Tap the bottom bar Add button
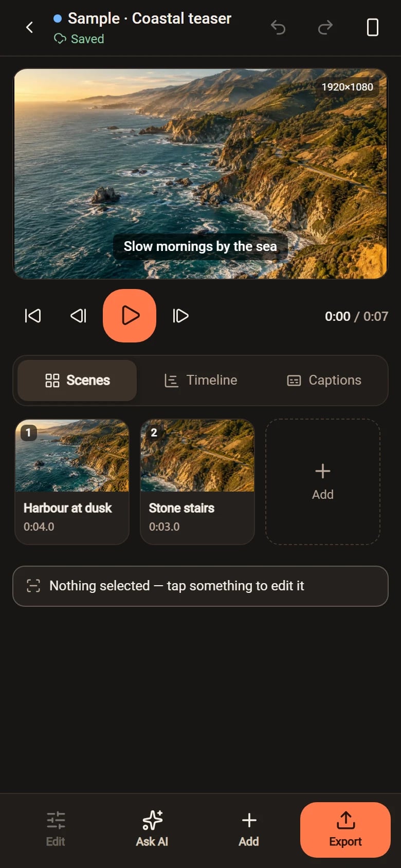 tap(249, 829)
